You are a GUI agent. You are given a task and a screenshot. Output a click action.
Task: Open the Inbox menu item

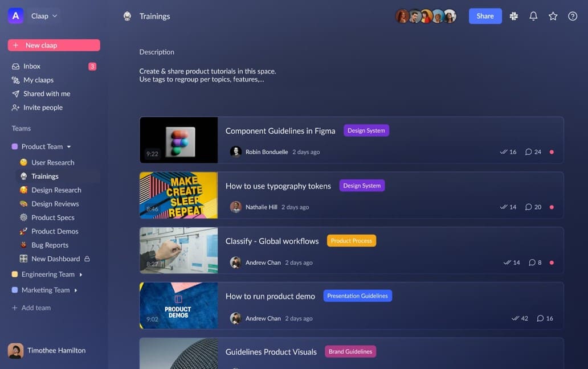(x=54, y=66)
